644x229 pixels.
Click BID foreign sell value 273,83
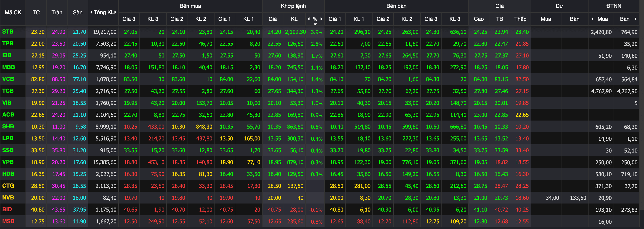pos(629,210)
